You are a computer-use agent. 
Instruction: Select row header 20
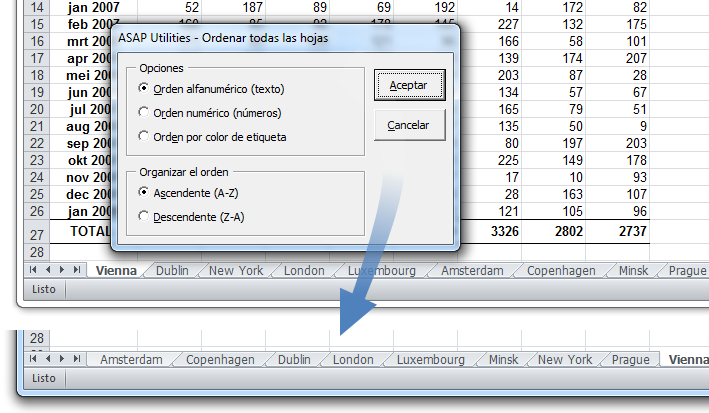pyautogui.click(x=37, y=109)
